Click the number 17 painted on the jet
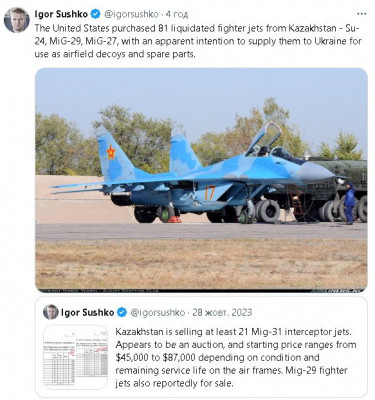Screen dimensions: 375x400 pos(210,193)
